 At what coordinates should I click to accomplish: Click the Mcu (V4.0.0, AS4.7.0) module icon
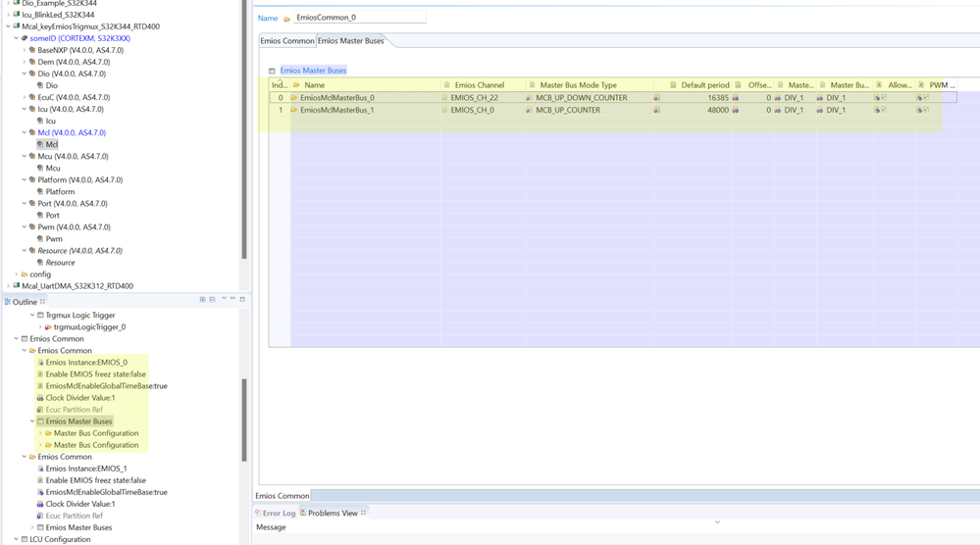[32, 156]
